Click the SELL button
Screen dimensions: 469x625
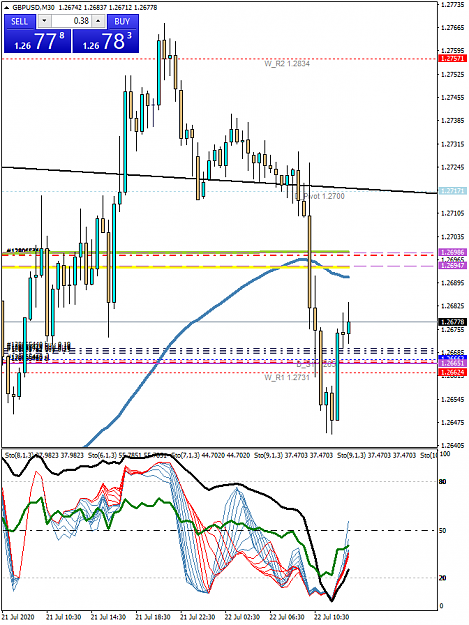pos(20,22)
